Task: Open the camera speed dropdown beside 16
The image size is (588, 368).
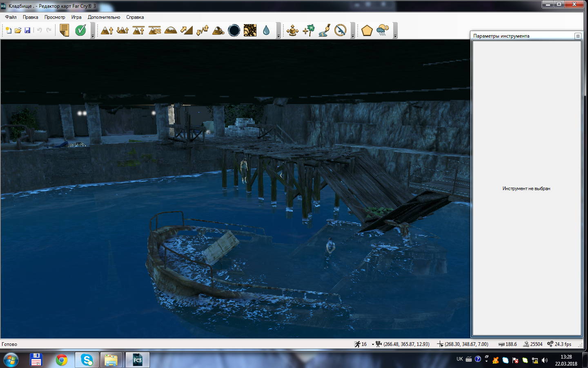Action: click(372, 344)
